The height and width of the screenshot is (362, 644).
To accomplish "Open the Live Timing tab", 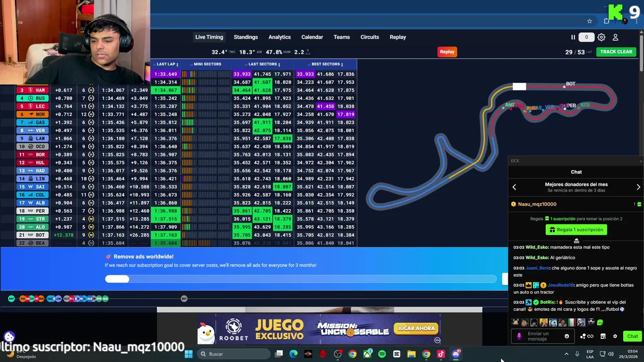I will pos(209,37).
